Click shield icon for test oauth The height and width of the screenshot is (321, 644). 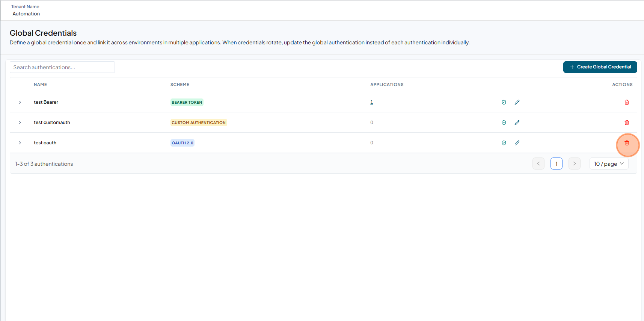tap(504, 143)
